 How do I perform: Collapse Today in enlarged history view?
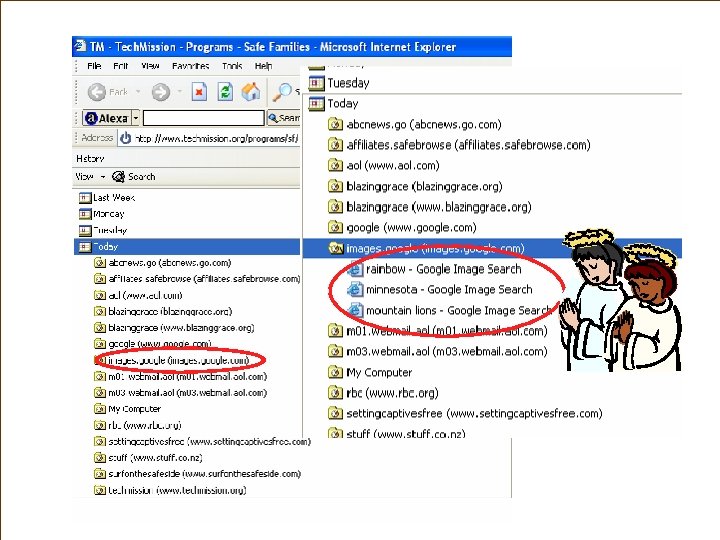point(334,104)
